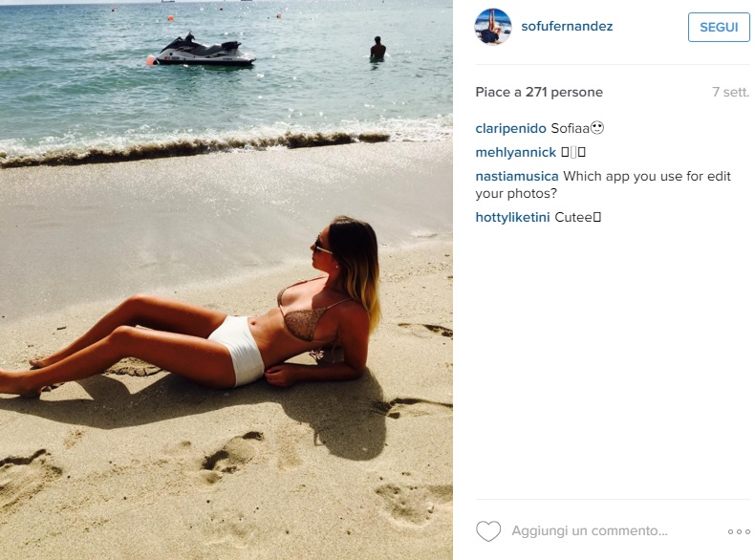Click the beach photo of the post
The image size is (755, 560).
pyautogui.click(x=226, y=280)
